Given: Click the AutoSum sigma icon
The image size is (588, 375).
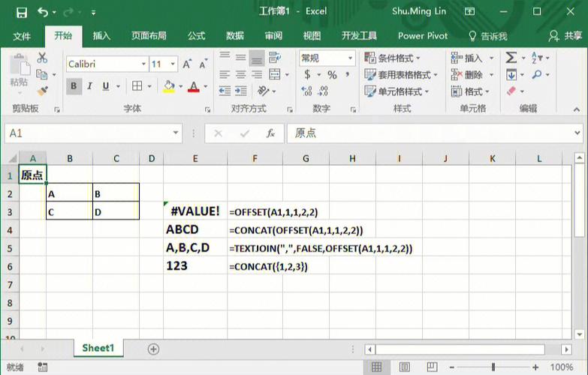Looking at the screenshot, I should [x=511, y=58].
